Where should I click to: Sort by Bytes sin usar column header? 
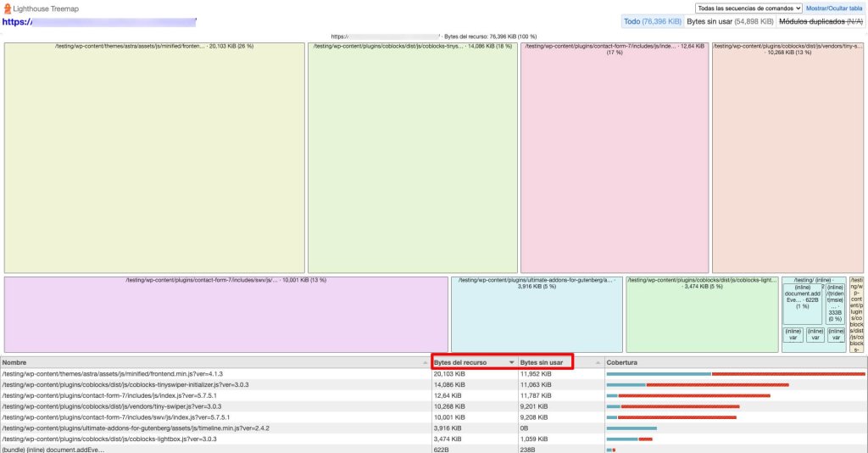click(x=561, y=363)
